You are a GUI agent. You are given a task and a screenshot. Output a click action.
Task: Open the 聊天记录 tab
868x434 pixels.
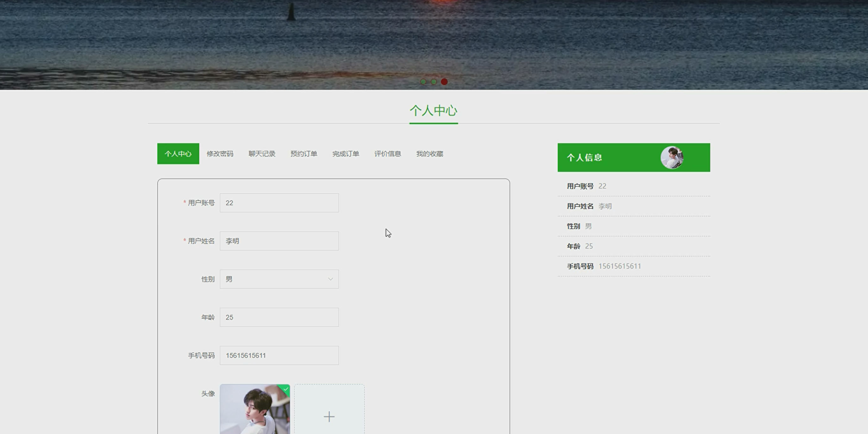pos(262,154)
